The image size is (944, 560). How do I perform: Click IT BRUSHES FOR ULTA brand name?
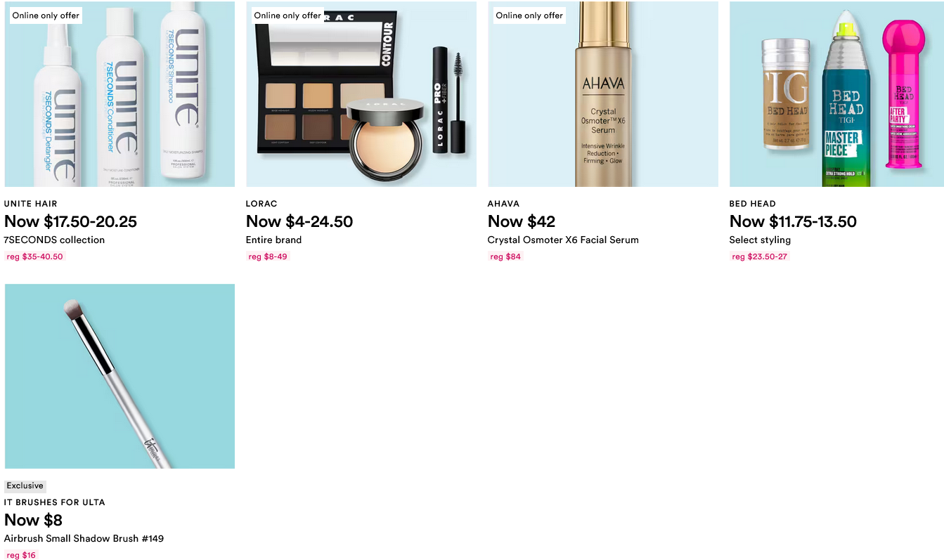coord(55,502)
